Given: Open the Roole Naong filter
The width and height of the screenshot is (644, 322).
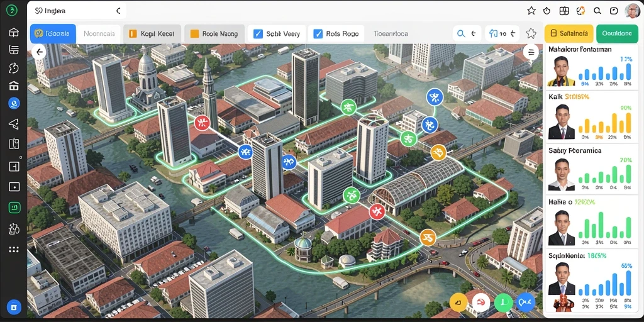Looking at the screenshot, I should 214,34.
